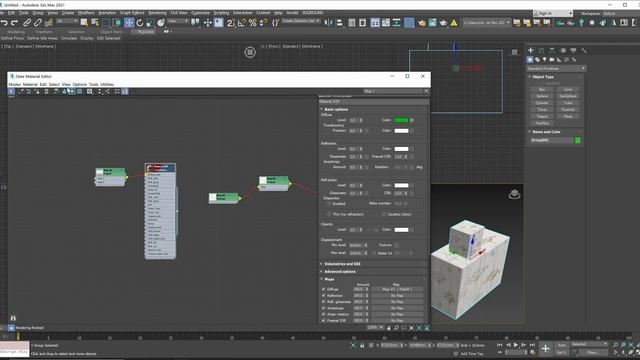Open Utilities menu in Slate Material Editor
The image size is (640, 360).
[107, 84]
